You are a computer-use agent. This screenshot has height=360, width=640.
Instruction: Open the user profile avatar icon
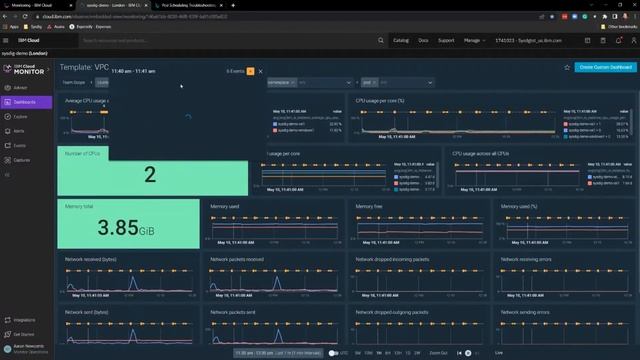pos(633,40)
